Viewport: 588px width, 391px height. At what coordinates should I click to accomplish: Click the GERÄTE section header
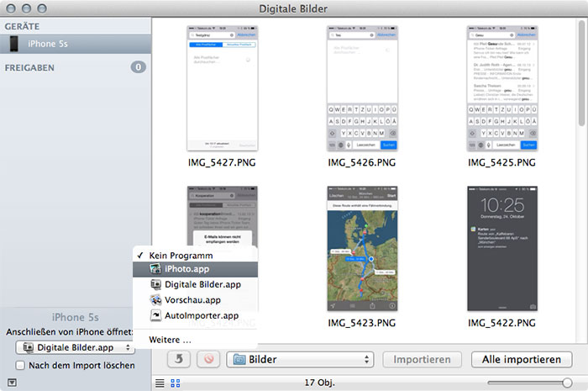[22, 26]
